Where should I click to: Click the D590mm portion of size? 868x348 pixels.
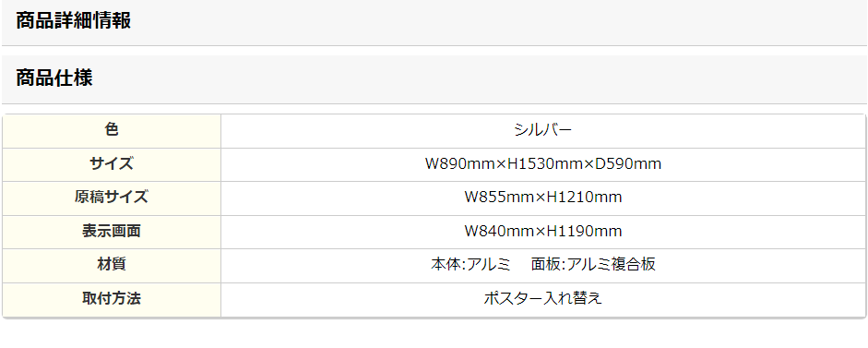pyautogui.click(x=628, y=164)
